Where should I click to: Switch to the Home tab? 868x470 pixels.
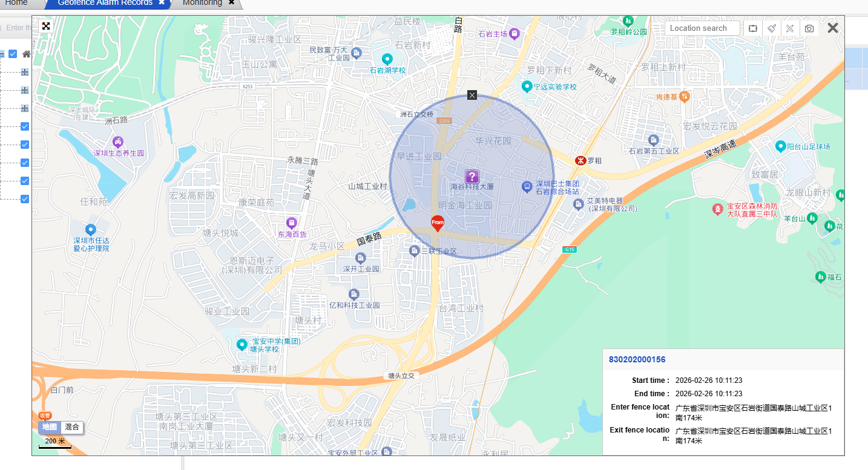(x=16, y=3)
